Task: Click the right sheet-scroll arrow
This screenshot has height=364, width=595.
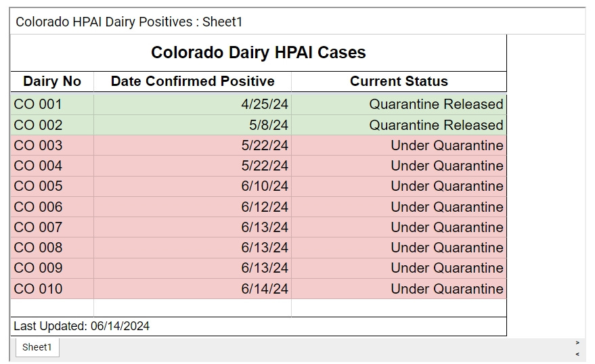Action: (x=577, y=343)
